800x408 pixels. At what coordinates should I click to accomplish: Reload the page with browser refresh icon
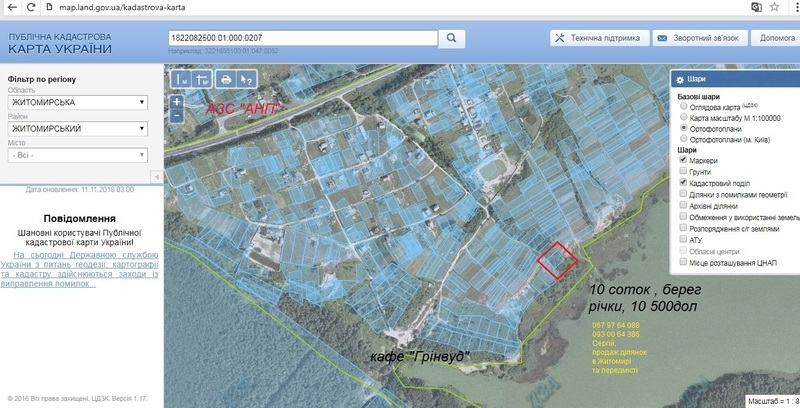[x=12, y=7]
